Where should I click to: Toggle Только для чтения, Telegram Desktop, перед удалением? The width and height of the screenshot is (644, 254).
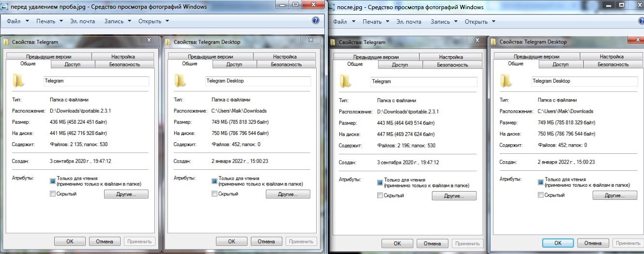(x=215, y=181)
